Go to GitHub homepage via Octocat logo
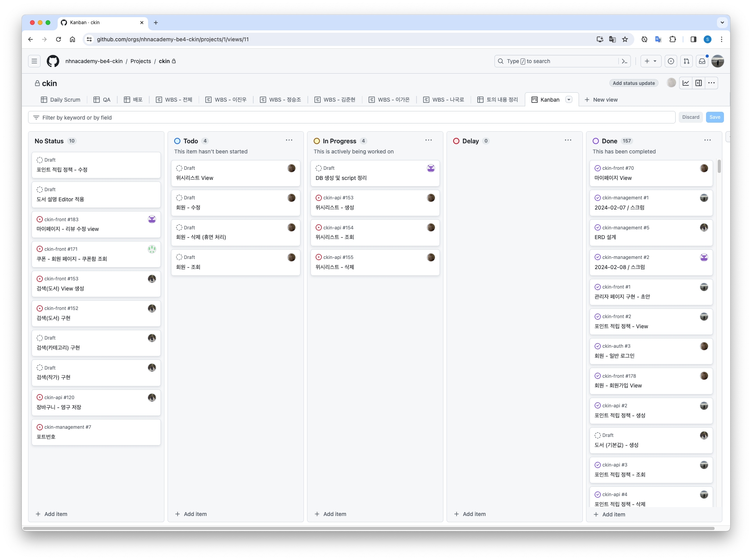Screen dimensions: 752x560 [53, 61]
